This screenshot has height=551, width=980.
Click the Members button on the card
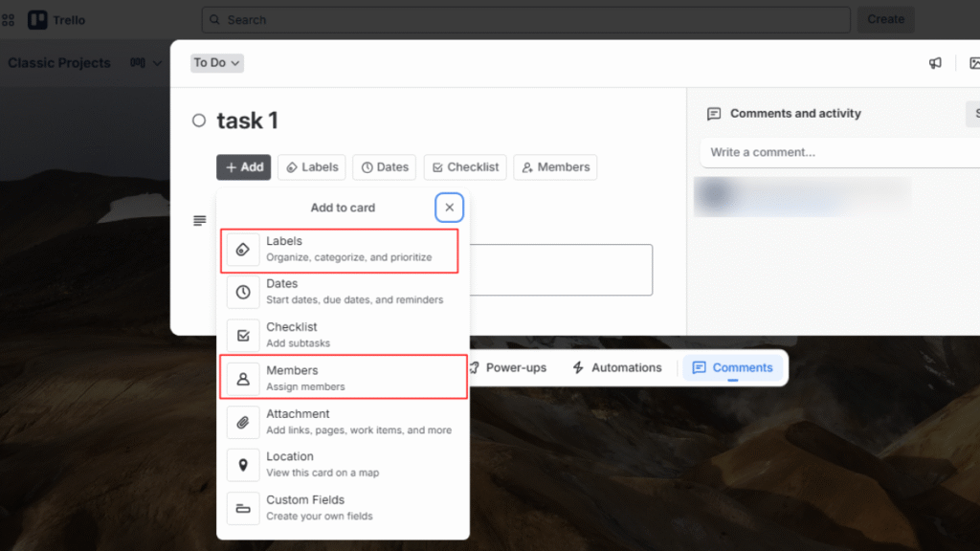click(x=555, y=166)
